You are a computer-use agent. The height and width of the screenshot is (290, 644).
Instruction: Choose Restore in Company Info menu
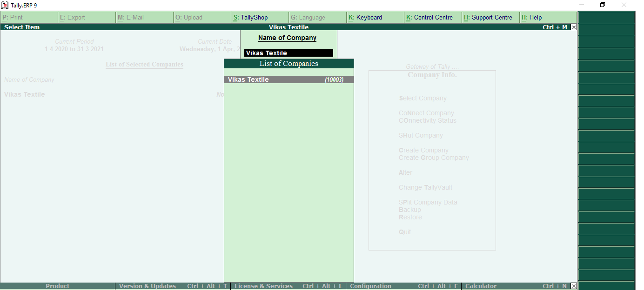click(x=410, y=217)
